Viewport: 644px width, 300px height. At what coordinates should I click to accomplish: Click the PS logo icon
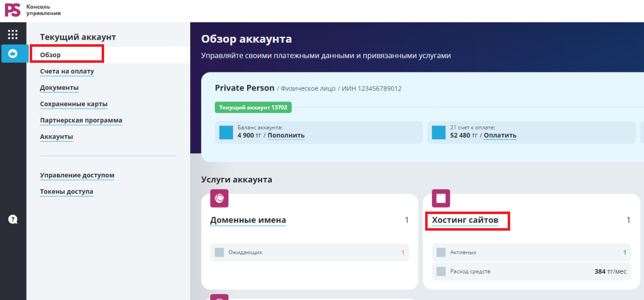pos(13,10)
